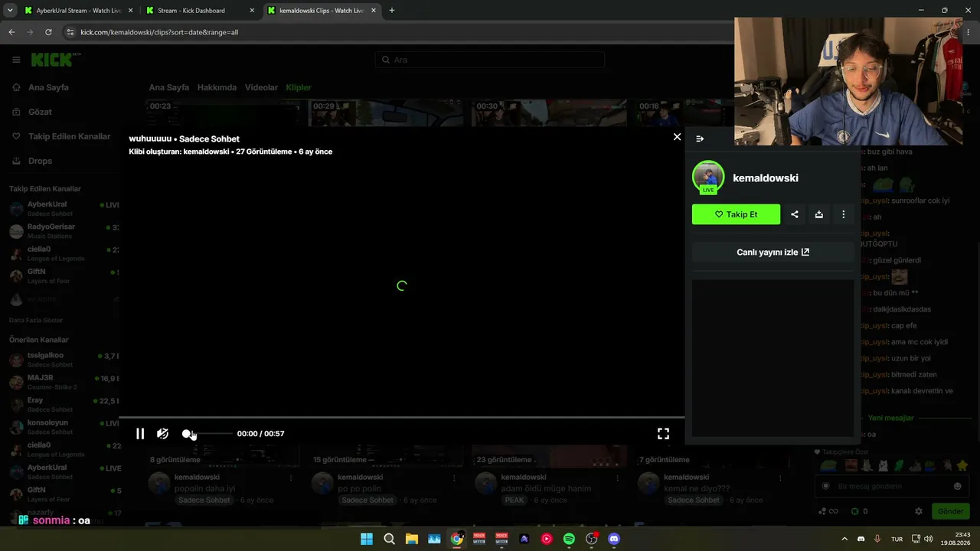View site information icon in address bar
980x551 pixels.
tap(70, 32)
